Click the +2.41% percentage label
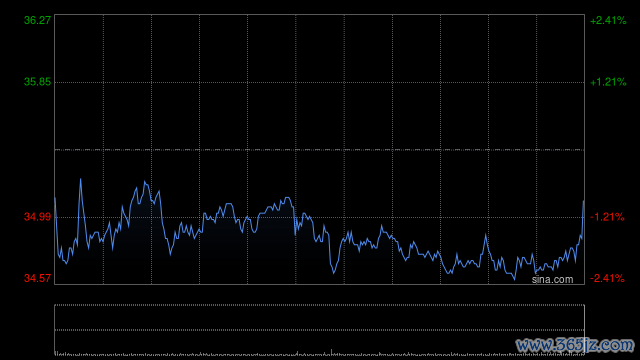Screen dimensions: 640x360 [608, 20]
